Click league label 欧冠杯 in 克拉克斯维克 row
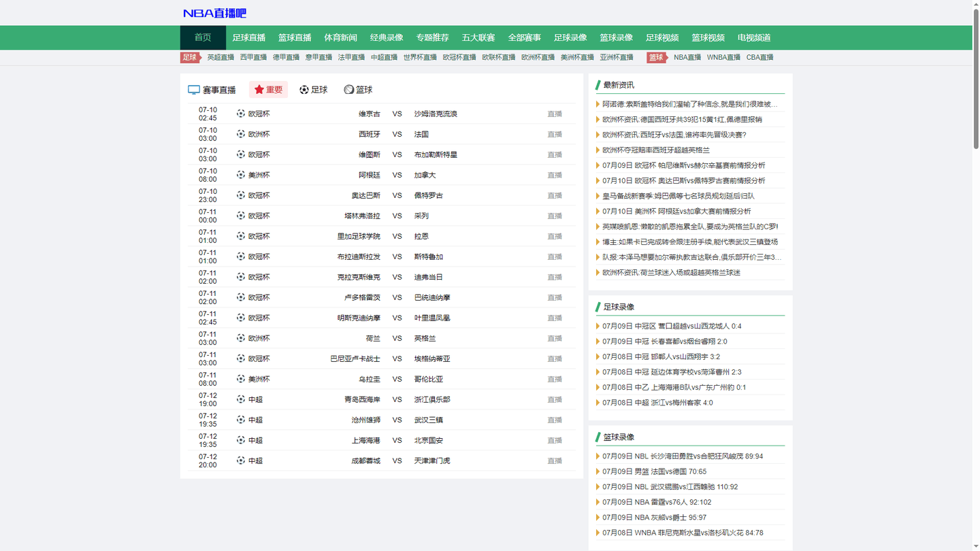This screenshot has width=980, height=551. tap(259, 277)
